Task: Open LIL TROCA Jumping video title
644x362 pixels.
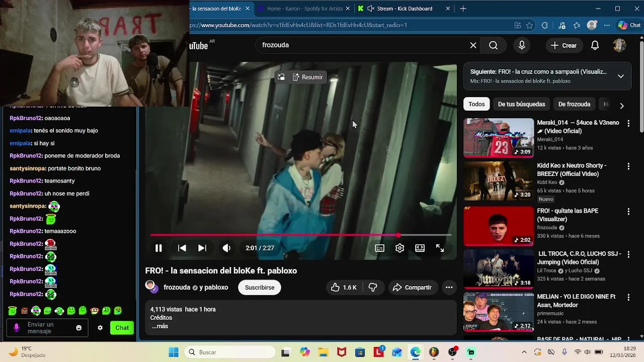Action: [579, 258]
